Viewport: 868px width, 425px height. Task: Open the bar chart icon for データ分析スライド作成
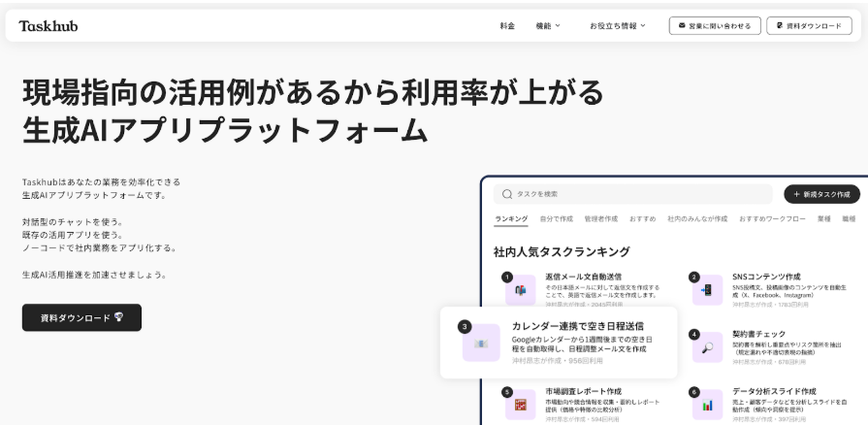(707, 405)
